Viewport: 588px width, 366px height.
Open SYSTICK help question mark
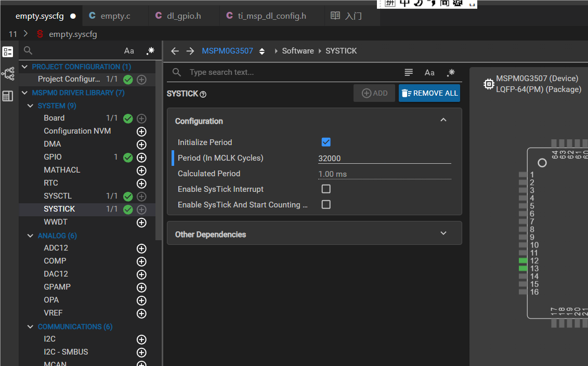[203, 94]
